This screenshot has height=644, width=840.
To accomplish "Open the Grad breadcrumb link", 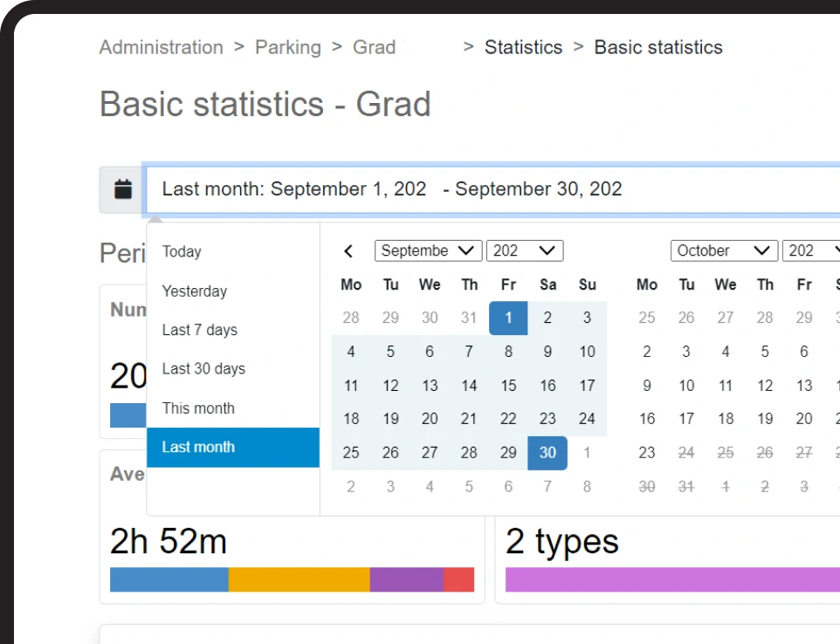I will click(374, 47).
